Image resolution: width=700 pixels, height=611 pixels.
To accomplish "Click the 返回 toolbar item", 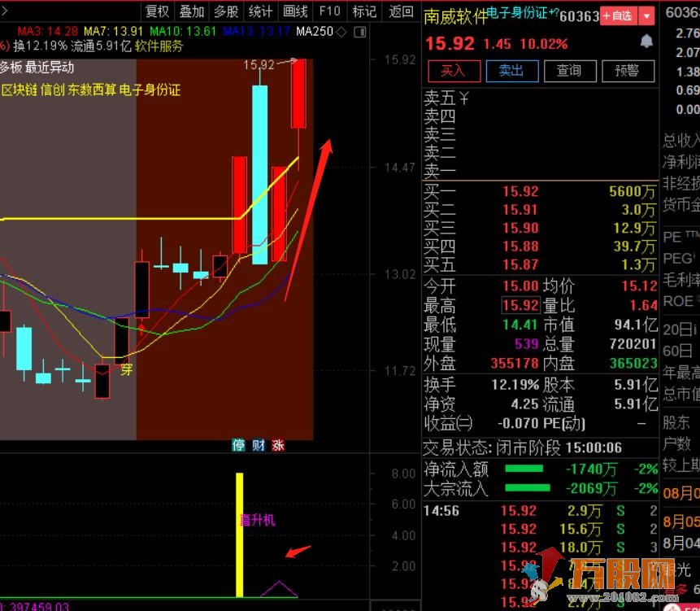I will (x=401, y=11).
